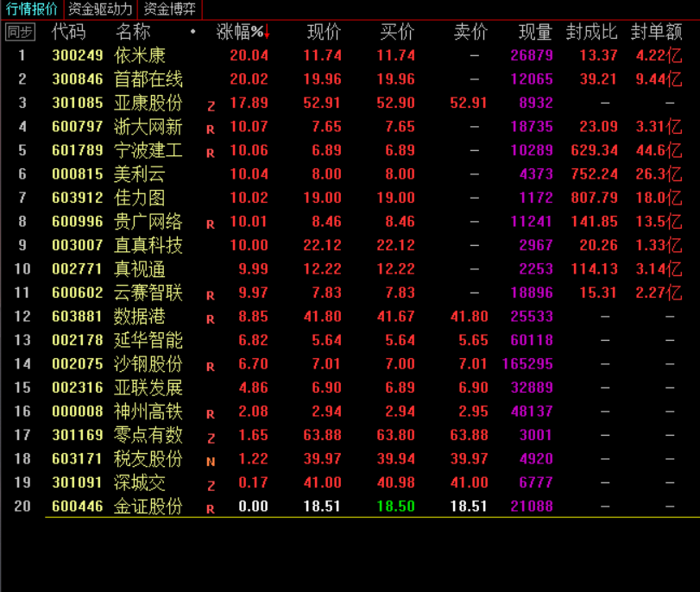Click 卖价 value 52.91 for 亚康股份
The height and width of the screenshot is (592, 700).
coord(469,103)
